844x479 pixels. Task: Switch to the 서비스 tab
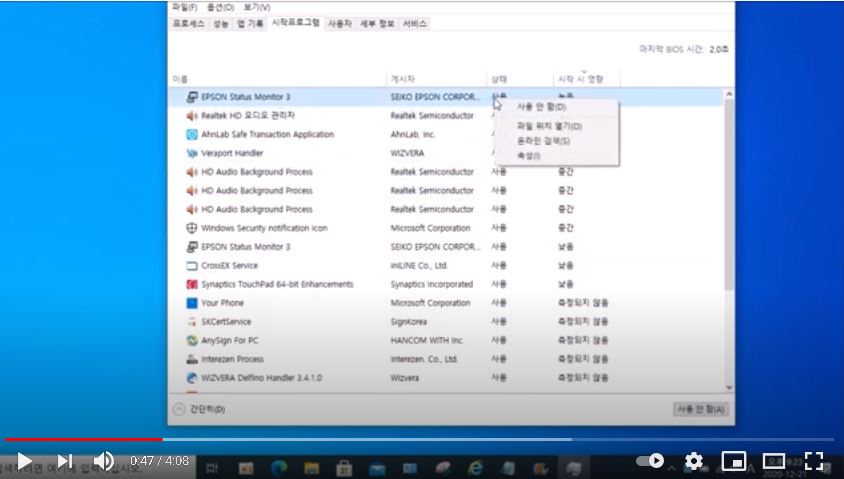click(x=414, y=24)
